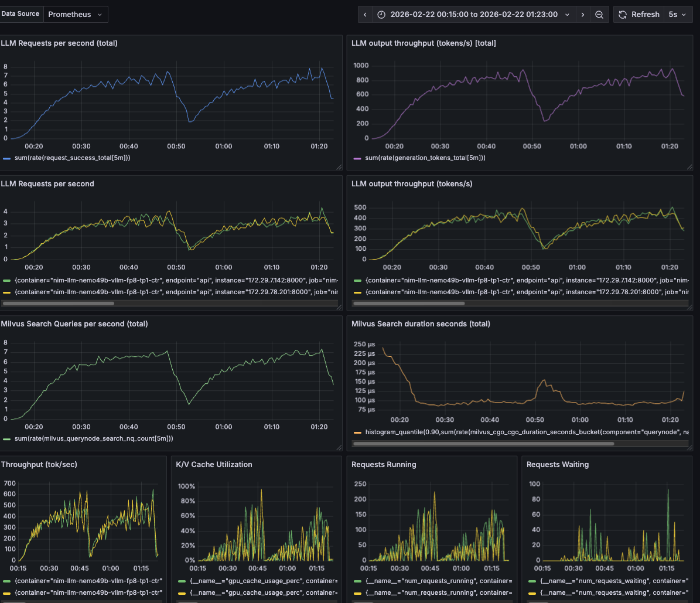Toggle the histogram_quantile legend in Milvus Search duration
This screenshot has height=603, width=700.
pos(527,432)
